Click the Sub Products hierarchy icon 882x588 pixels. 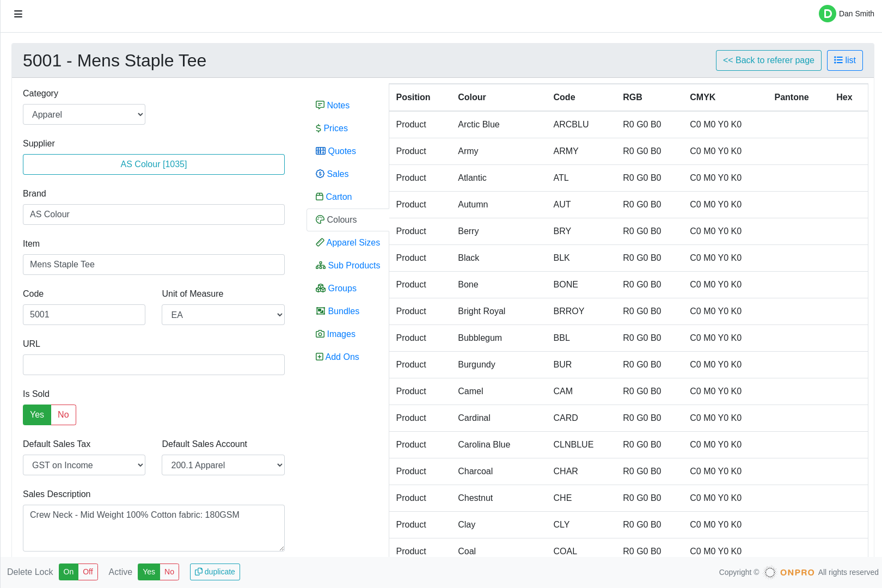(x=321, y=265)
